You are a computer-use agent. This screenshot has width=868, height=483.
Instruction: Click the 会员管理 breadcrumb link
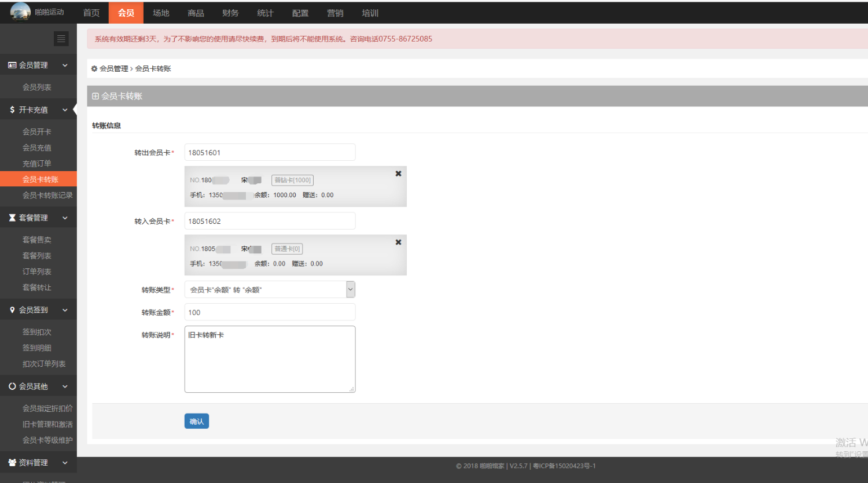pos(114,69)
